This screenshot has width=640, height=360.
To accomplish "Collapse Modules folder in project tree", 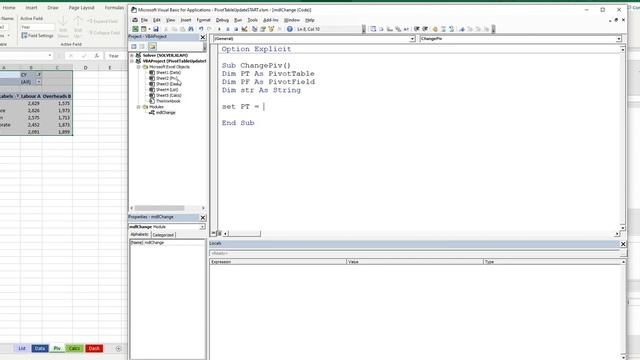I will click(138, 107).
